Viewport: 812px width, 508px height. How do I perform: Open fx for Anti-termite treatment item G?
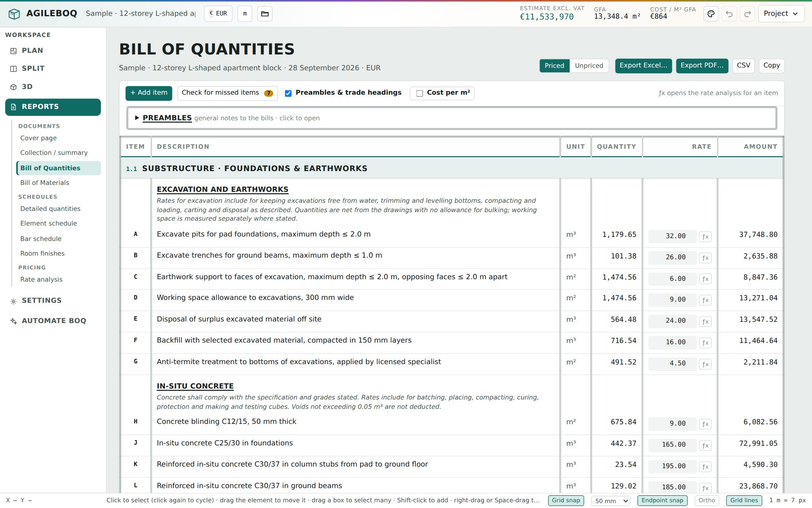pyautogui.click(x=705, y=364)
